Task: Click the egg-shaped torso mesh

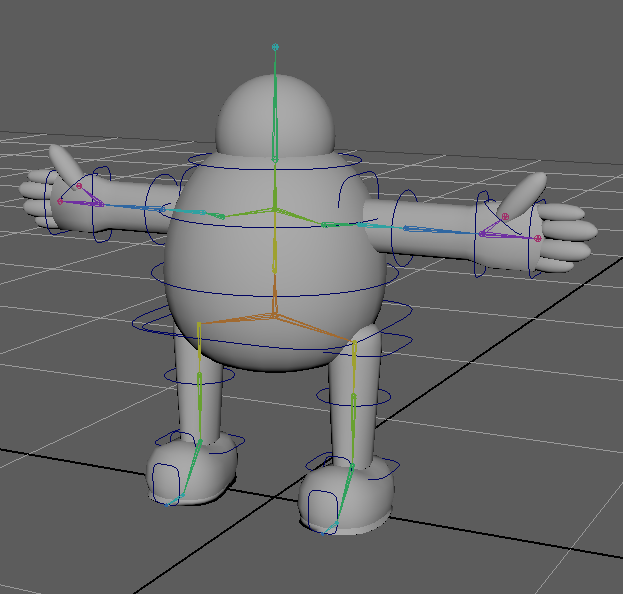Action: (230, 260)
